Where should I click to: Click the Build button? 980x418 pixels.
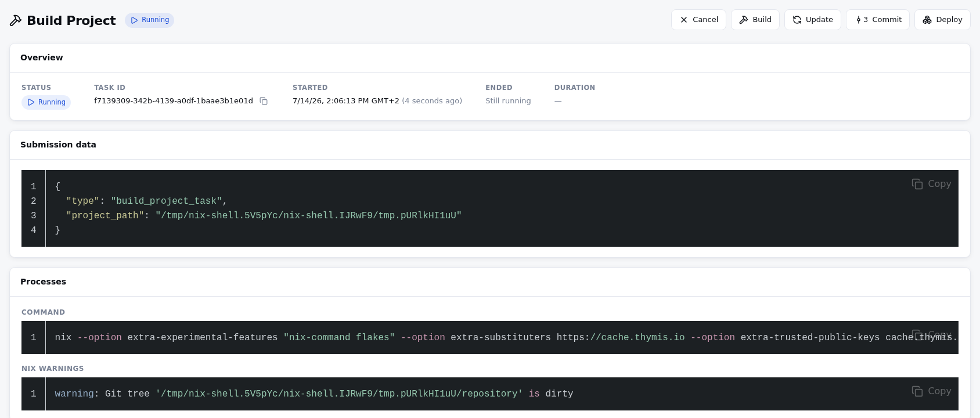(x=755, y=20)
